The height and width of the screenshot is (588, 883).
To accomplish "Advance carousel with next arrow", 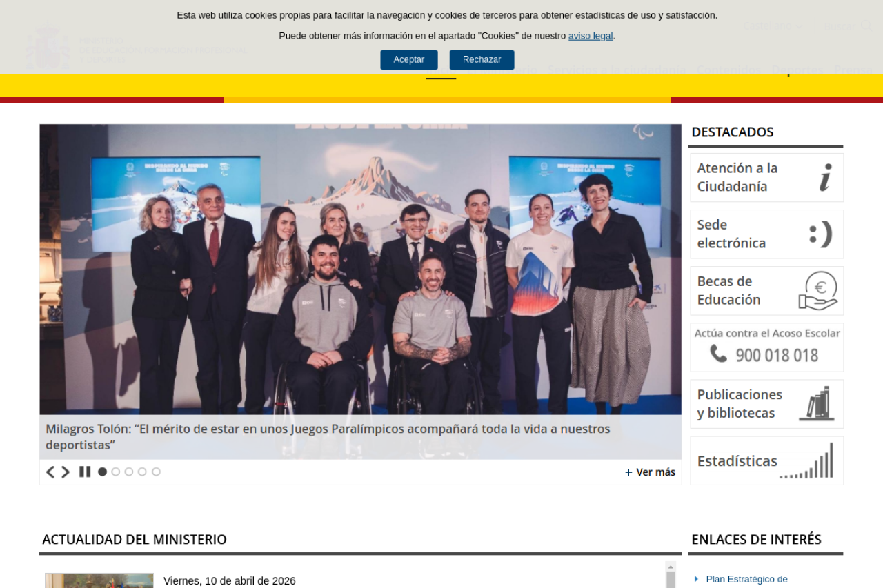I will click(x=66, y=472).
